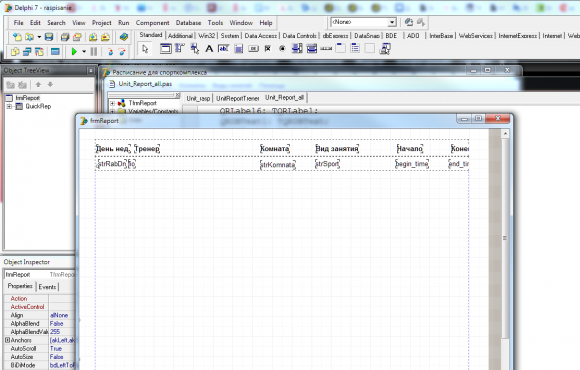This screenshot has width=580, height=370.
Task: Select the Edit box component icon
Action: 223,48
